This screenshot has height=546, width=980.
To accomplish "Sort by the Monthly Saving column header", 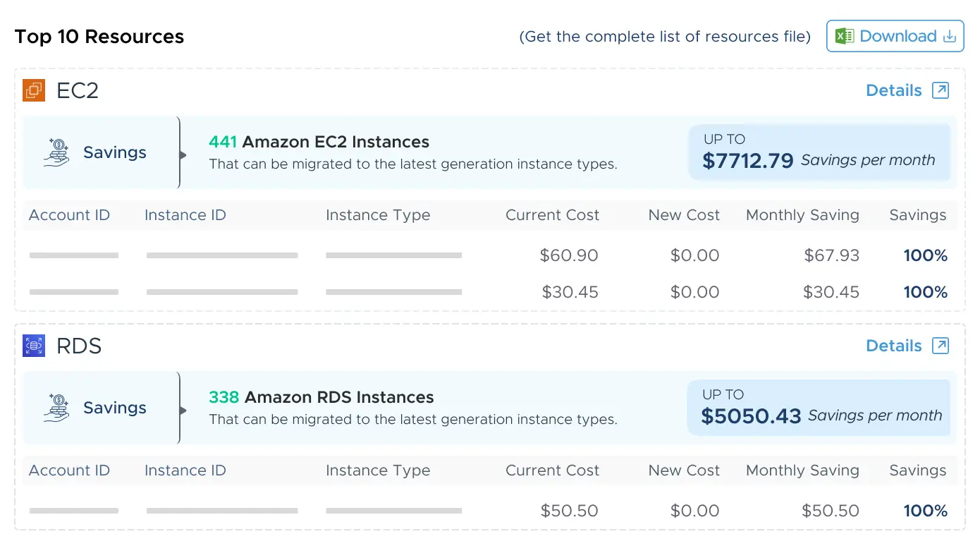I will pyautogui.click(x=802, y=215).
